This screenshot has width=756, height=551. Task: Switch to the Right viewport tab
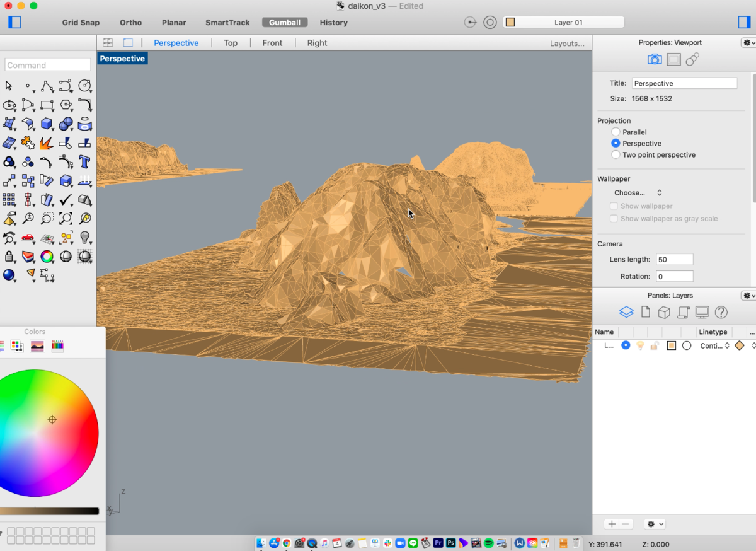[317, 43]
